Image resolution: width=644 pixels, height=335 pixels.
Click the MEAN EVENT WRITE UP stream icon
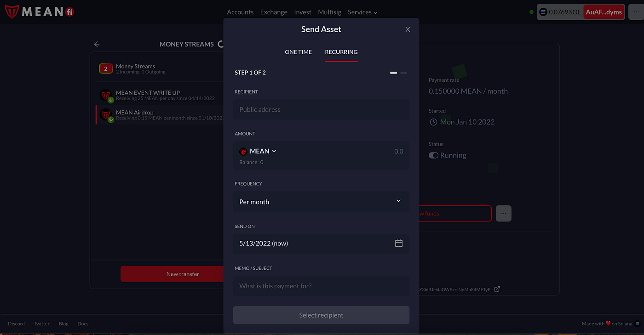(x=106, y=96)
